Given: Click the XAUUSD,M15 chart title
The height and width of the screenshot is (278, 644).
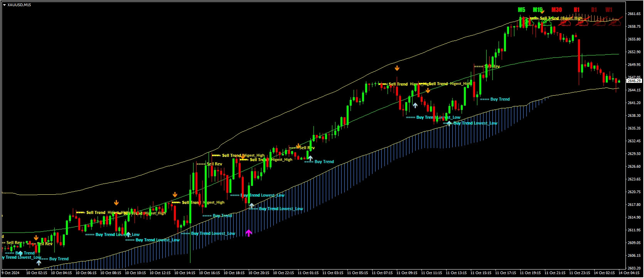Looking at the screenshot, I should pos(19,5).
